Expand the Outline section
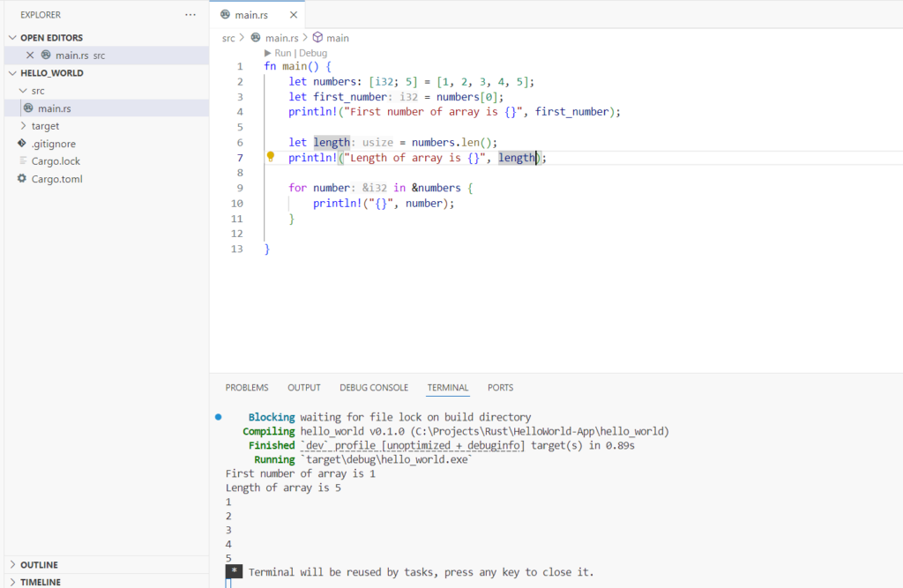 (x=12, y=564)
